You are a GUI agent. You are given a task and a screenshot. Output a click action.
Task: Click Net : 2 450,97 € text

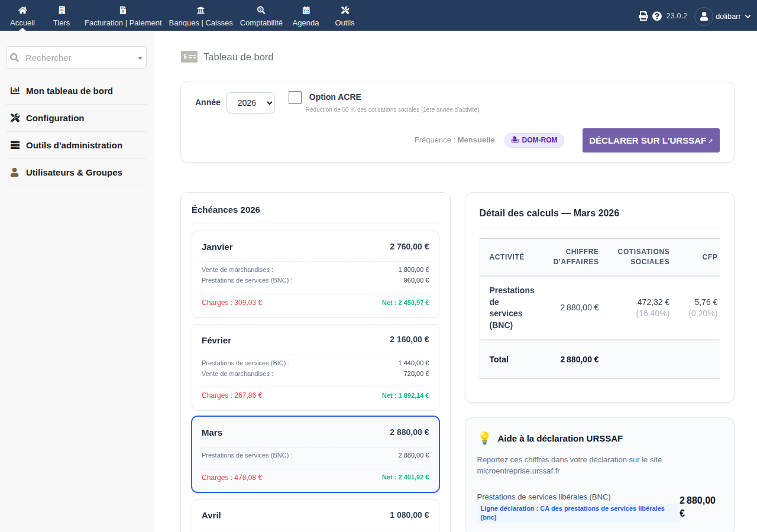coord(406,303)
